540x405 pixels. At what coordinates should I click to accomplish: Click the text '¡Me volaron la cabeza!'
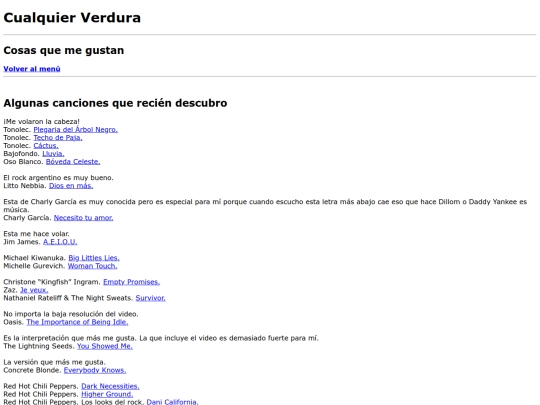[x=42, y=122]
